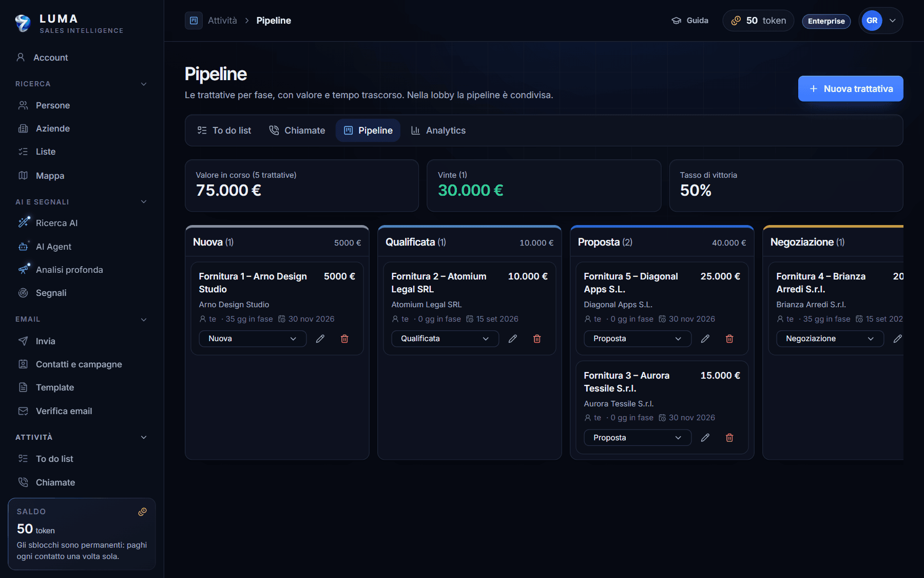Click the board icon beside Attività breadcrumb
Screen dimensions: 924x578
tap(194, 21)
